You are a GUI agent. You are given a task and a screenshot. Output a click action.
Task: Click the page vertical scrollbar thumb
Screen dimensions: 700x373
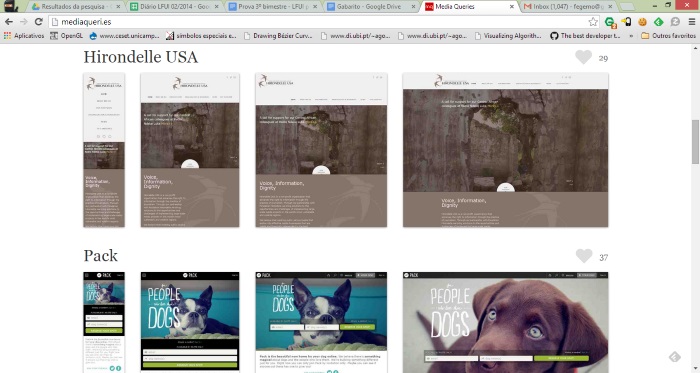point(696,142)
